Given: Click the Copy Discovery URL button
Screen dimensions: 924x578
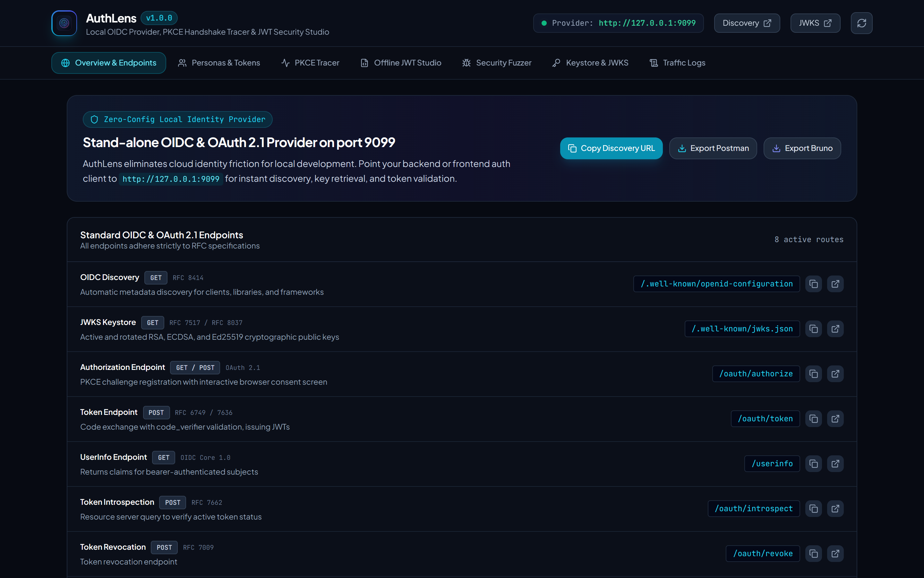Looking at the screenshot, I should (x=611, y=148).
